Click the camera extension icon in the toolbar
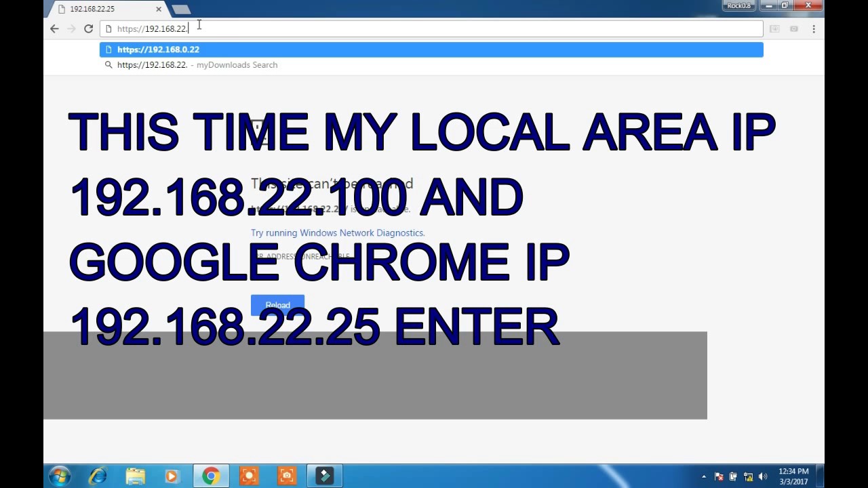 [x=794, y=28]
